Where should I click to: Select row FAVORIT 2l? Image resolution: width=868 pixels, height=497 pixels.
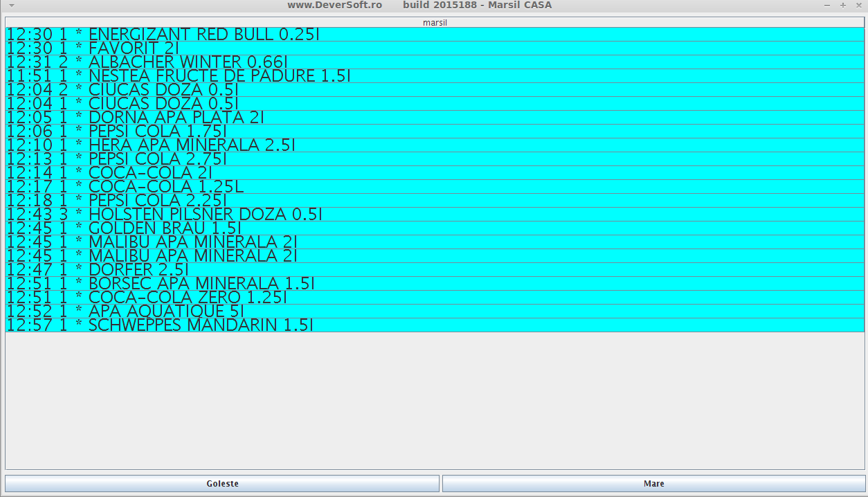pos(435,48)
